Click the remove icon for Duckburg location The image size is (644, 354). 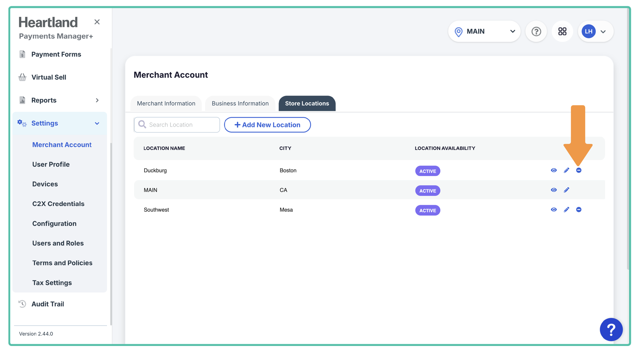[579, 170]
